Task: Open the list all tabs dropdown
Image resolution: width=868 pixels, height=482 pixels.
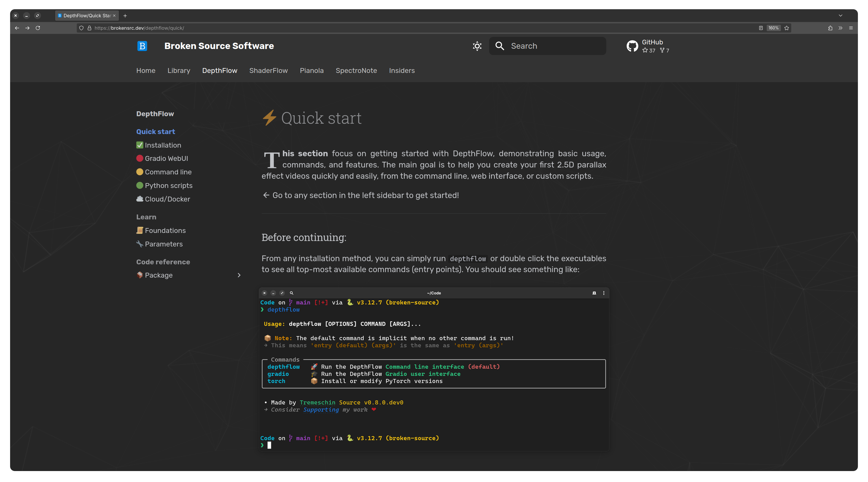Action: [840, 16]
